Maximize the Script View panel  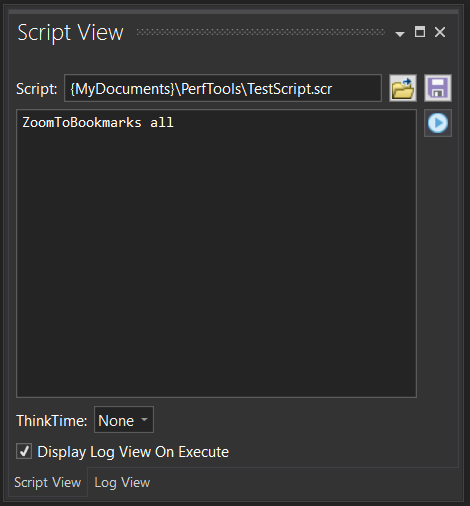click(x=420, y=32)
